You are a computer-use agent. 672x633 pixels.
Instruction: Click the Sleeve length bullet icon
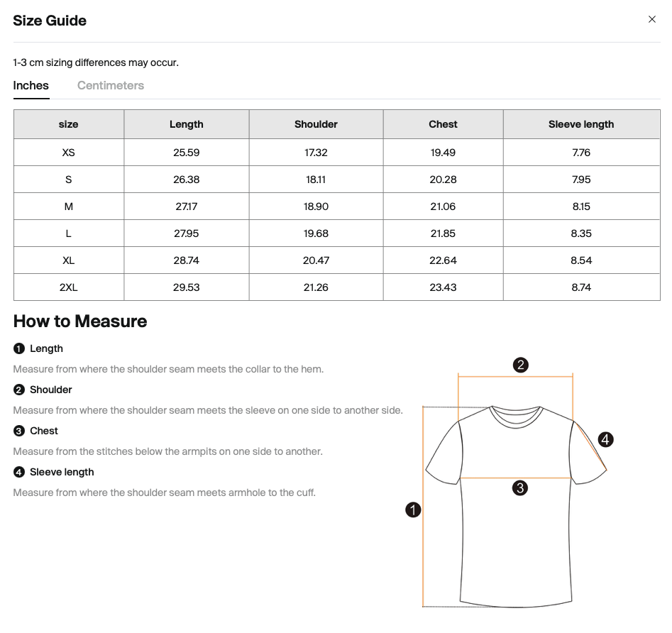pos(19,473)
